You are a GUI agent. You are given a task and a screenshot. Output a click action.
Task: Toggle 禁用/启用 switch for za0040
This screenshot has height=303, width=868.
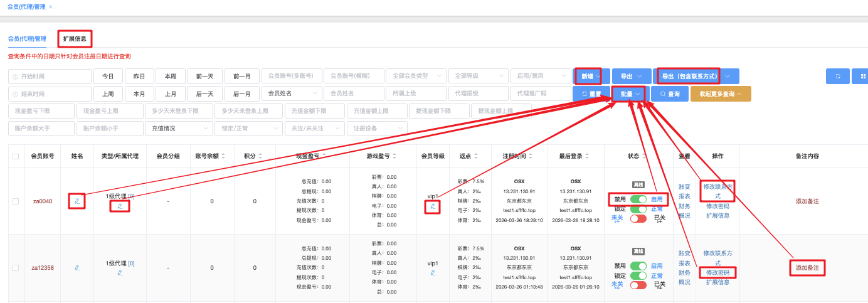pos(638,199)
